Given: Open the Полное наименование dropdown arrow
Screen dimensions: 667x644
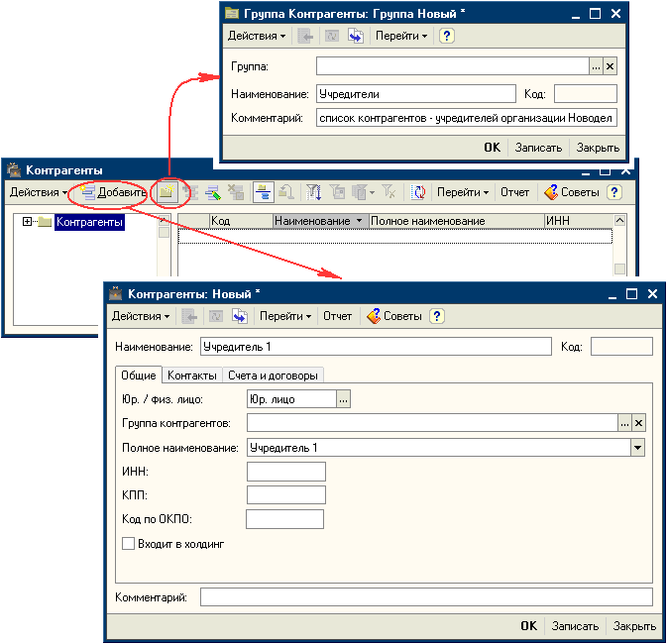Looking at the screenshot, I should point(637,448).
